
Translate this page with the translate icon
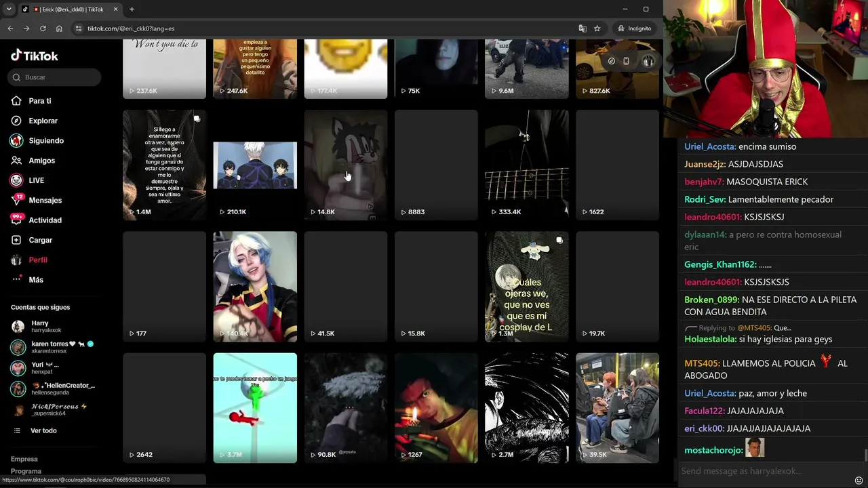(583, 28)
